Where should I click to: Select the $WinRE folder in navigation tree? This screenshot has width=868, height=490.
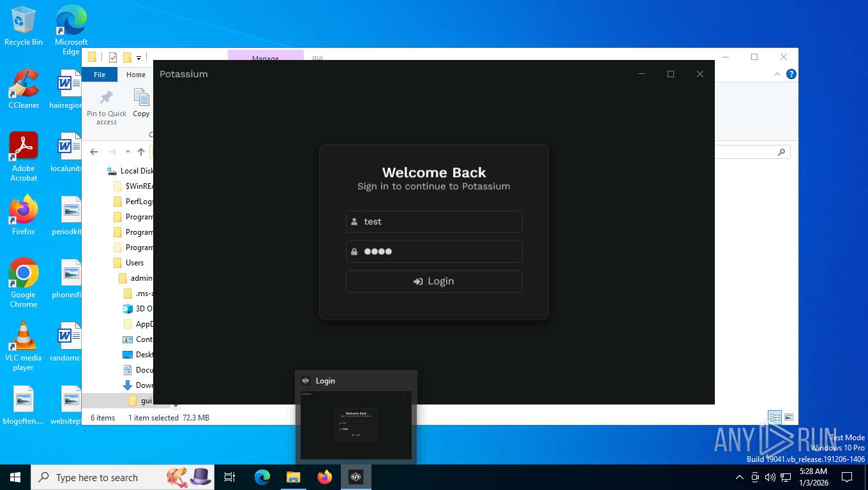point(133,186)
